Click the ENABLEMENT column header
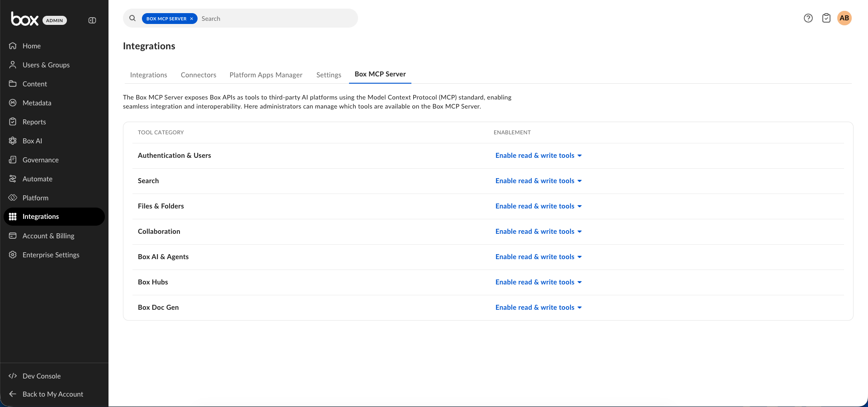This screenshot has width=868, height=407. click(512, 133)
